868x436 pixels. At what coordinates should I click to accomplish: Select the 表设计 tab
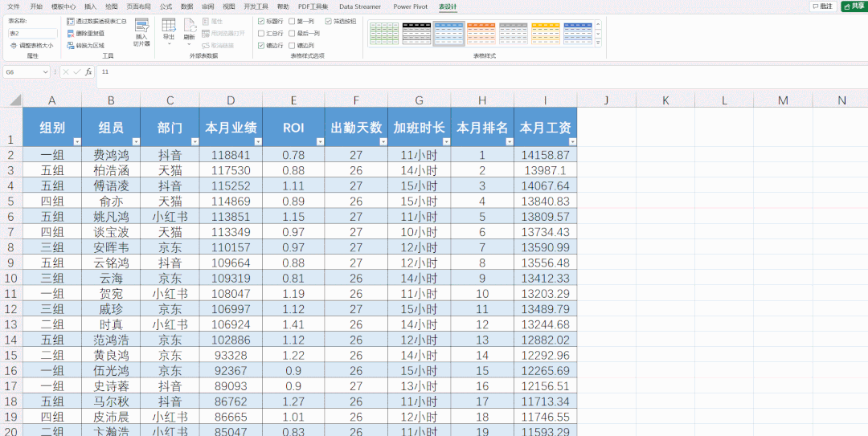[x=448, y=6]
